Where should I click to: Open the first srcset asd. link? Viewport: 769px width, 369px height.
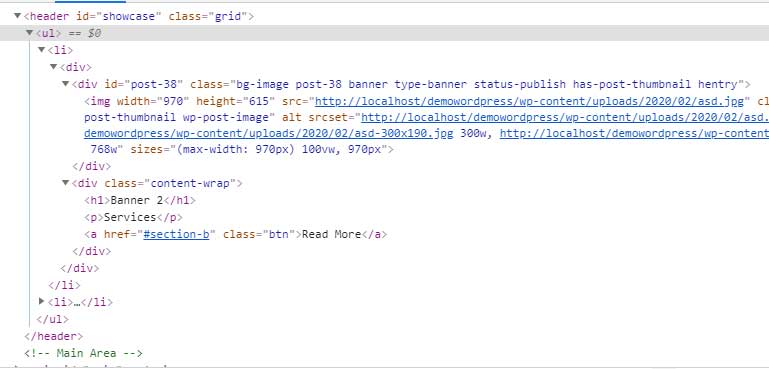565,117
